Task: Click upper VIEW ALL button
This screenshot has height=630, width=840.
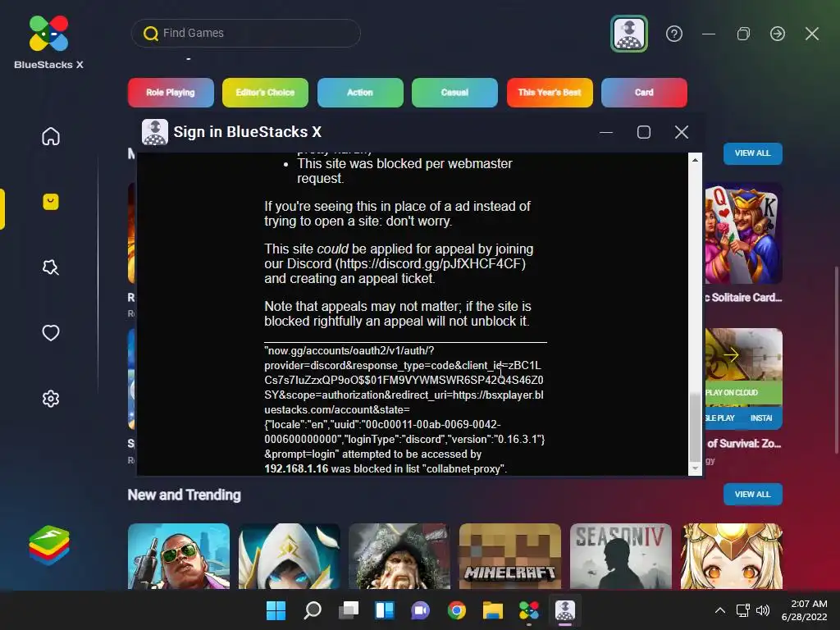Action: [x=753, y=153]
